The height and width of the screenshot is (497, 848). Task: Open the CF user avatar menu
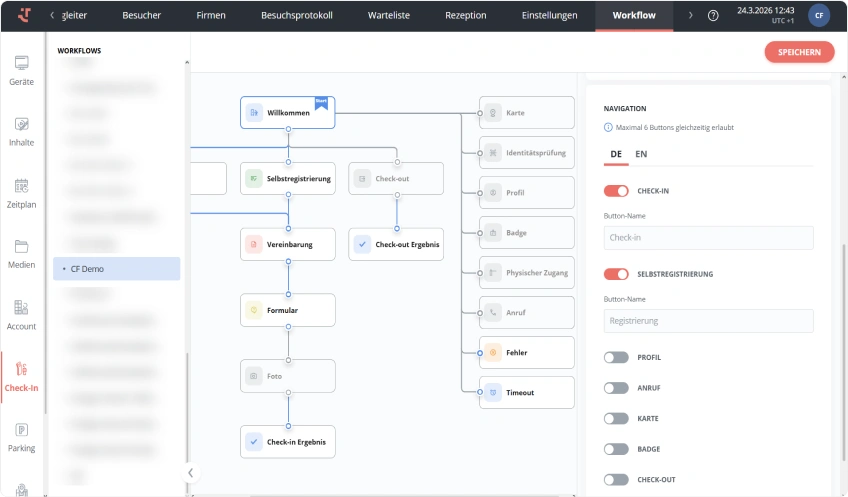click(x=819, y=16)
